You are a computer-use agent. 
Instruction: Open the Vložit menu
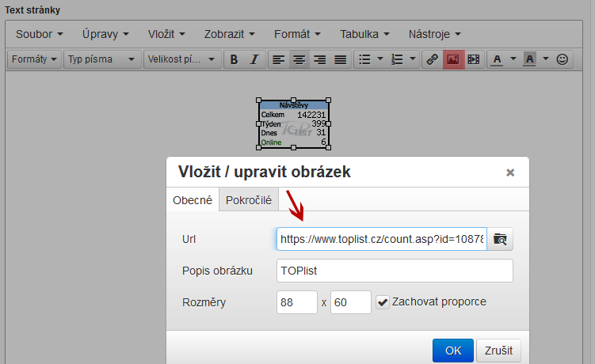click(x=166, y=34)
